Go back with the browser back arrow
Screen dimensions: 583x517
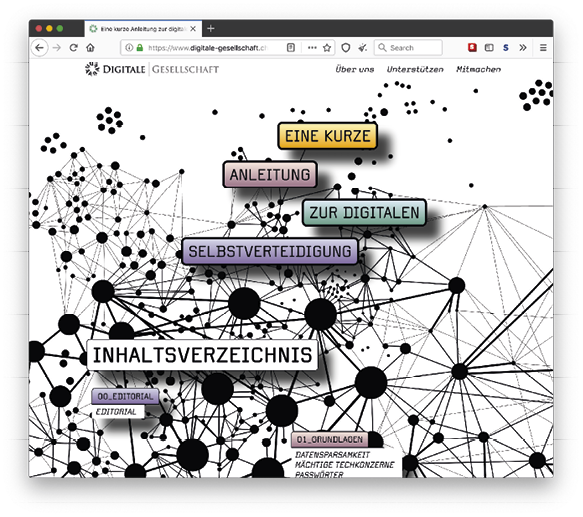[x=39, y=48]
